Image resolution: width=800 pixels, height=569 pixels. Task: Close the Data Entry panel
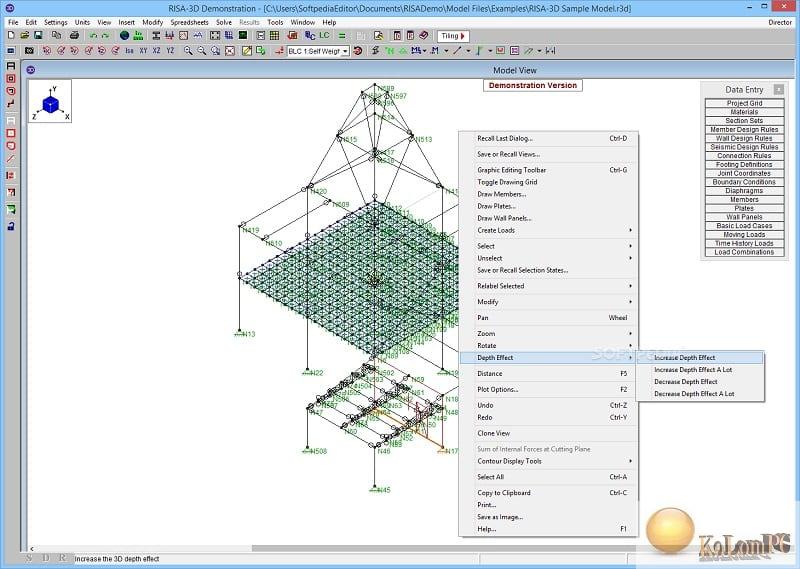pyautogui.click(x=779, y=90)
